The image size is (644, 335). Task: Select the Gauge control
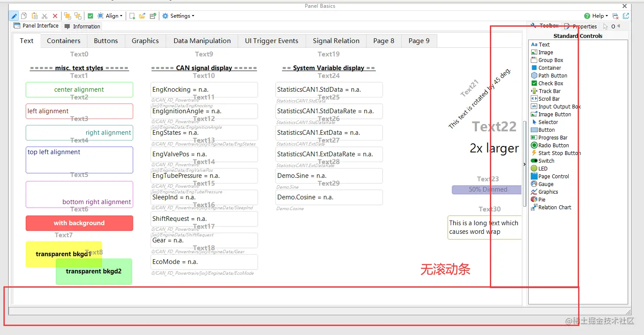[542, 184]
